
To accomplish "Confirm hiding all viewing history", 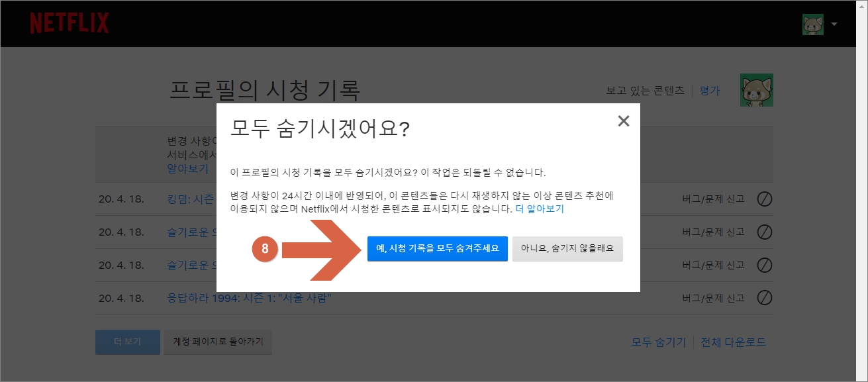I will [x=438, y=249].
